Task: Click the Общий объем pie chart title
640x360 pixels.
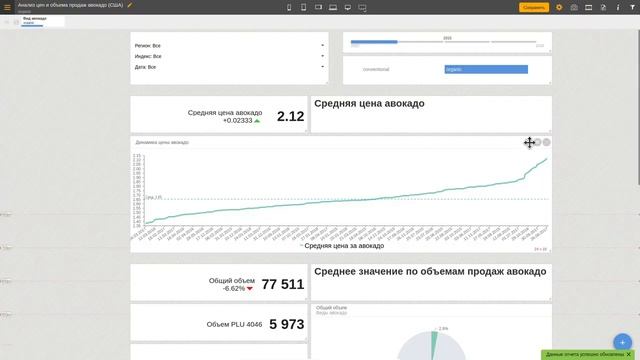Action: [x=331, y=308]
